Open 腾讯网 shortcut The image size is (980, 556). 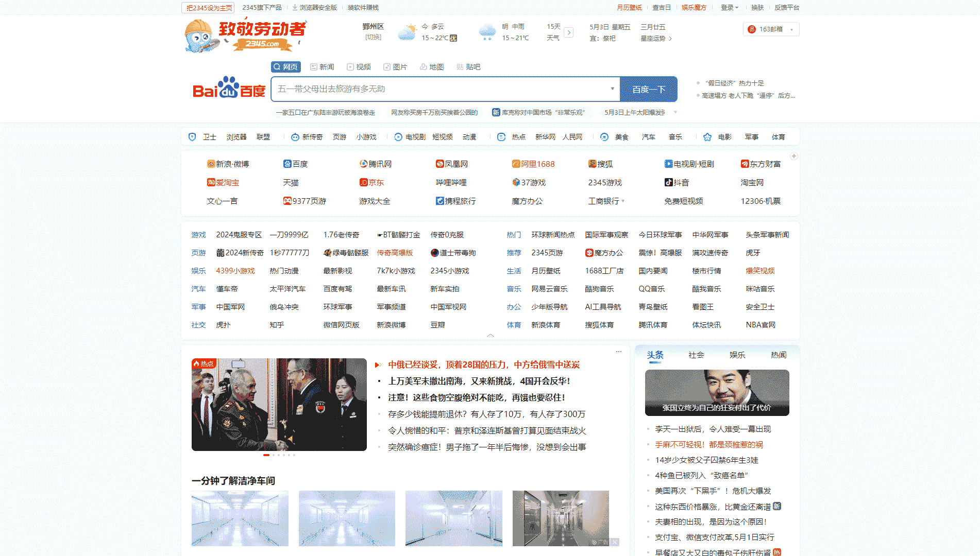pos(376,164)
